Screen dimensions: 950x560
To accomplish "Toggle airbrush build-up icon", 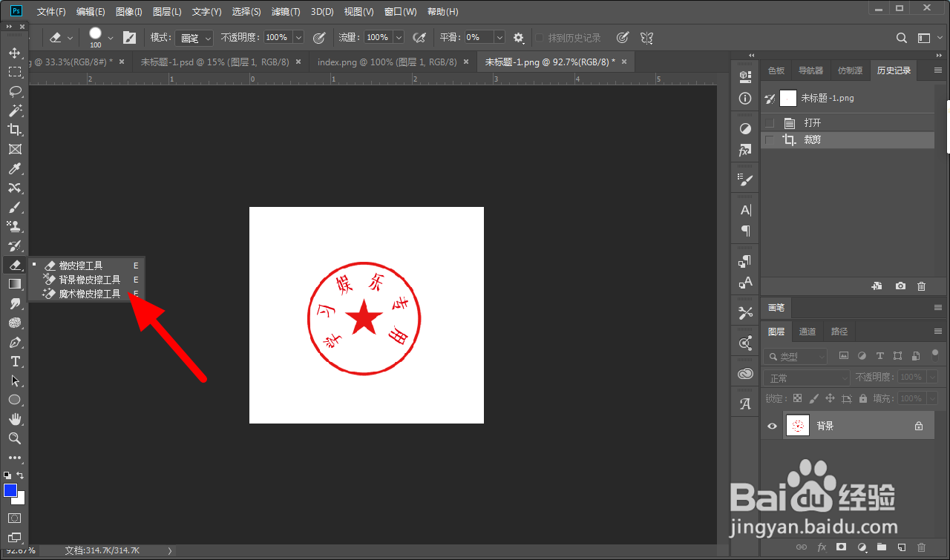I will pyautogui.click(x=419, y=37).
